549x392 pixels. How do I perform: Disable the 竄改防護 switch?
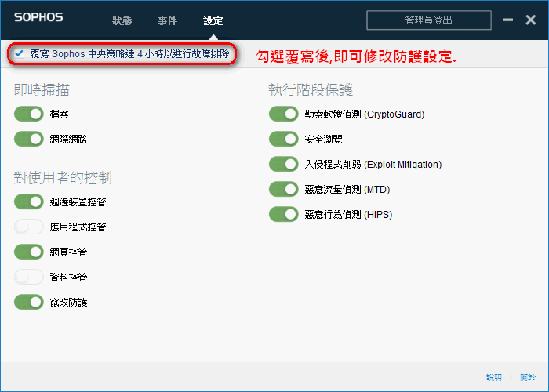coord(29,302)
